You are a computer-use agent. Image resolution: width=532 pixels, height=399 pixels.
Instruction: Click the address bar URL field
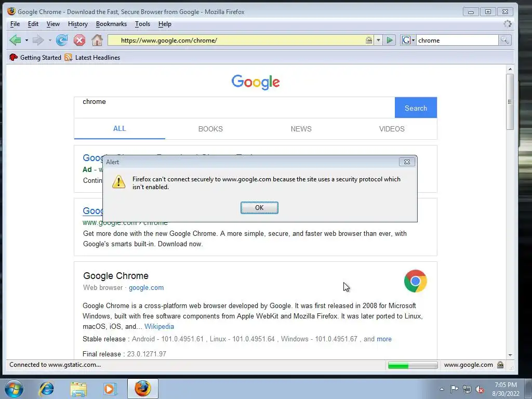[x=236, y=41]
